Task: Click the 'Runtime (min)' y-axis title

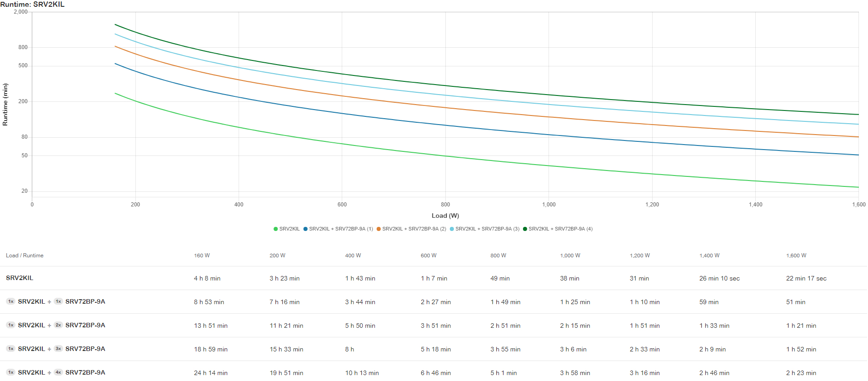Action: coord(5,105)
